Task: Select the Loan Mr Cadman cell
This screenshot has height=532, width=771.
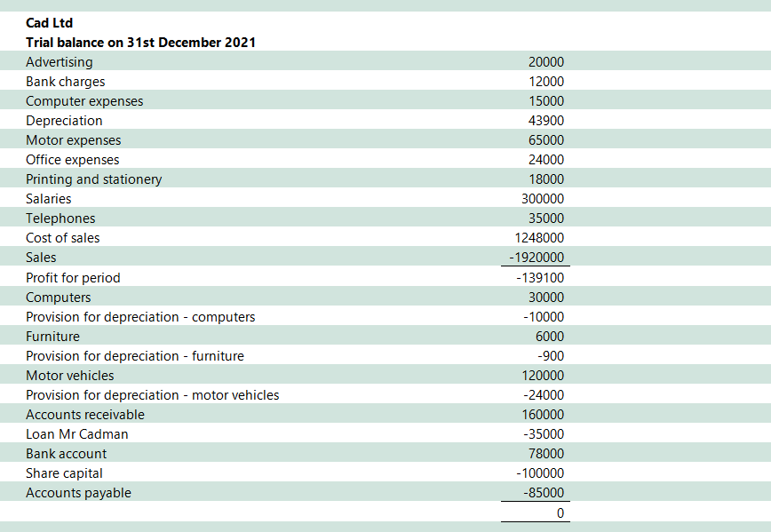Action: pos(76,434)
